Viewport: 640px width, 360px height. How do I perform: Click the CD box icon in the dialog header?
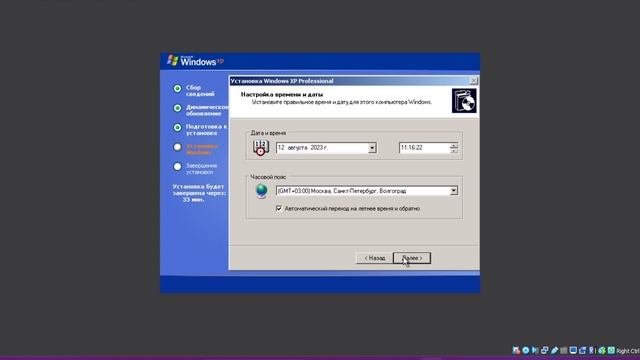click(x=464, y=100)
